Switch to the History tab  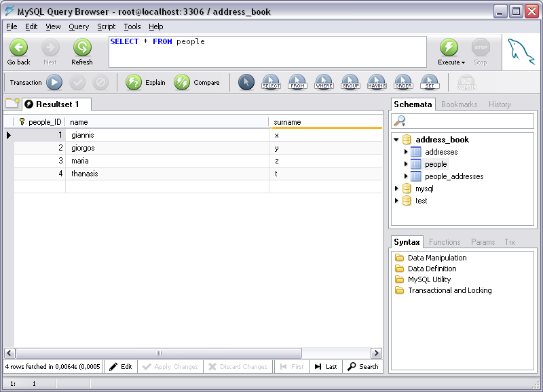pyautogui.click(x=500, y=104)
